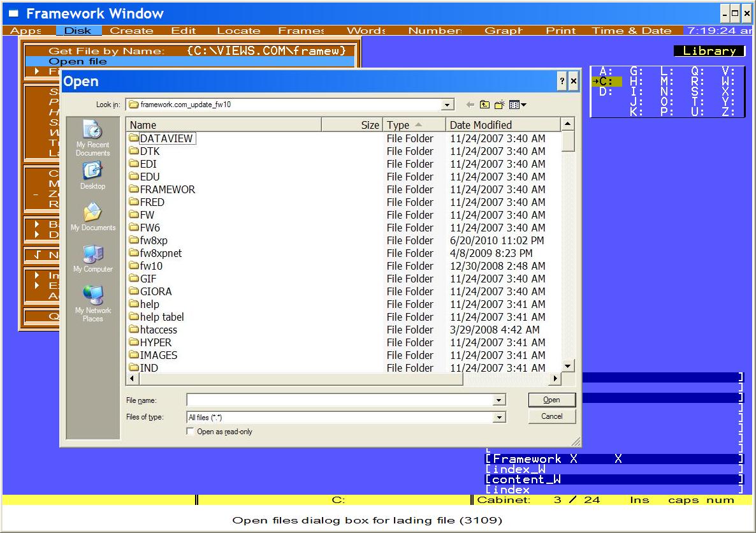756x533 pixels.
Task: Select the content_W frame entry
Action: [x=614, y=479]
